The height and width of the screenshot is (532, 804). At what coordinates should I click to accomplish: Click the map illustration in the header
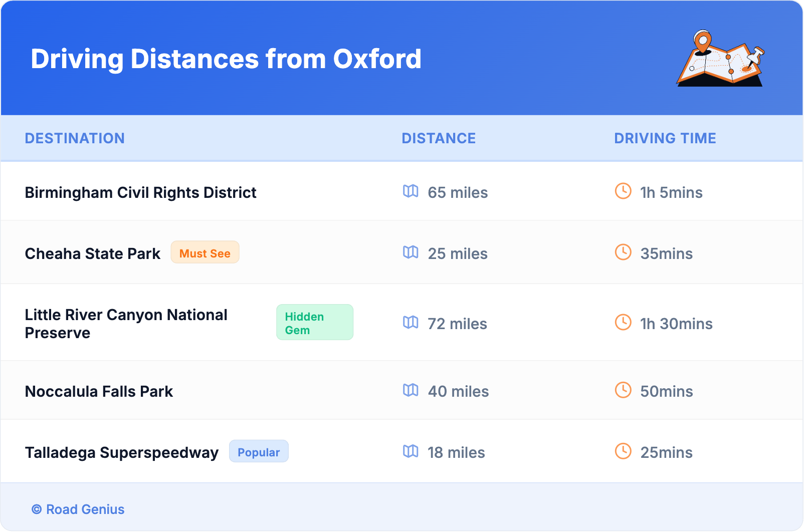[720, 59]
